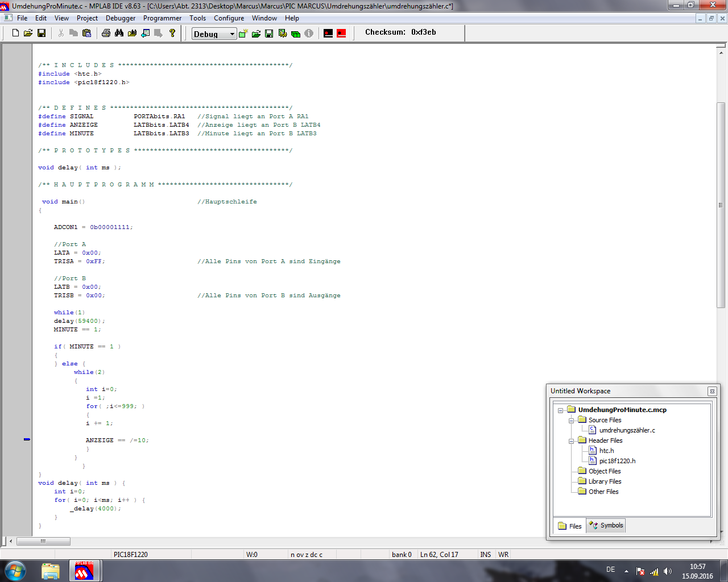The width and height of the screenshot is (728, 582).
Task: Click the volume speaker tray icon
Action: [668, 571]
